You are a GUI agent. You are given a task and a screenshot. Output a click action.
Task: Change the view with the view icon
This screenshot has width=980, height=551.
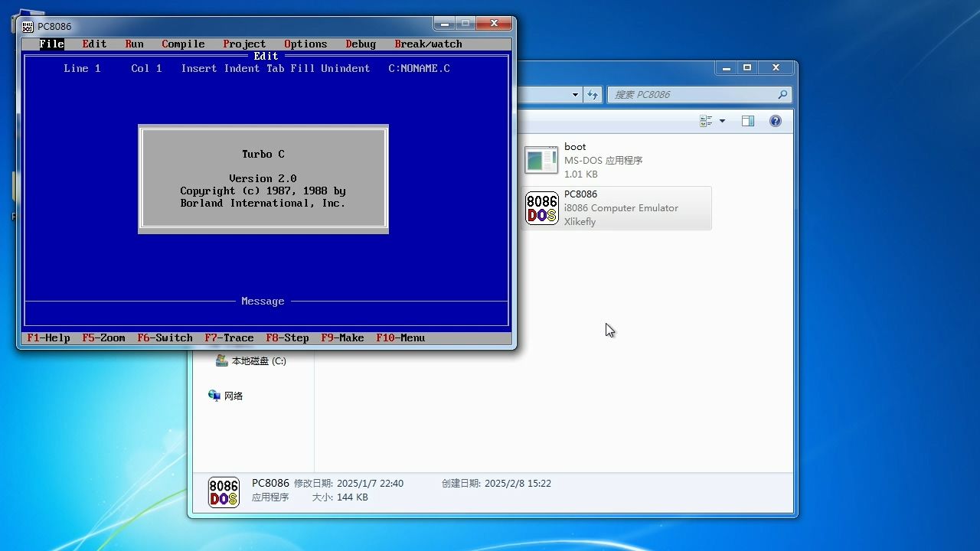pos(706,121)
